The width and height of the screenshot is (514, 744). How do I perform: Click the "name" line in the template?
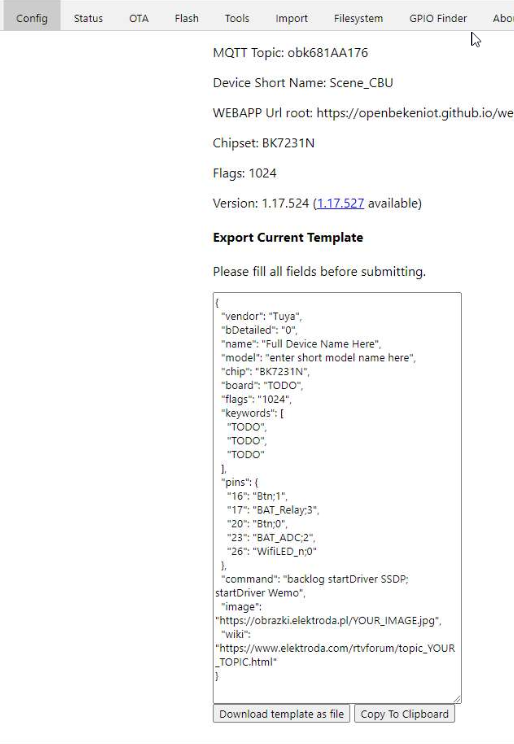pyautogui.click(x=301, y=344)
